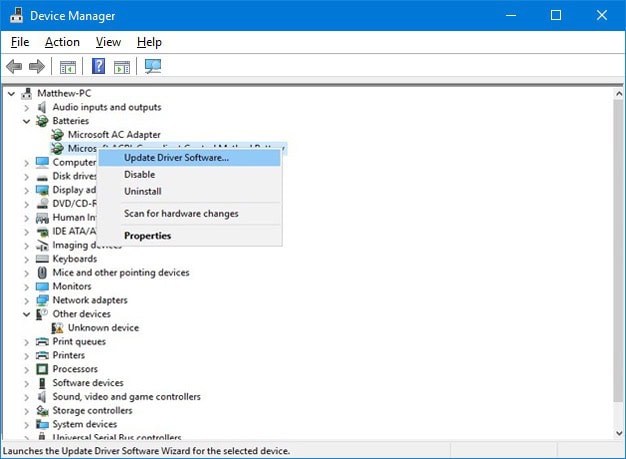Toggle the action pane toolbar icon
The height and width of the screenshot is (459, 626).
coord(122,67)
